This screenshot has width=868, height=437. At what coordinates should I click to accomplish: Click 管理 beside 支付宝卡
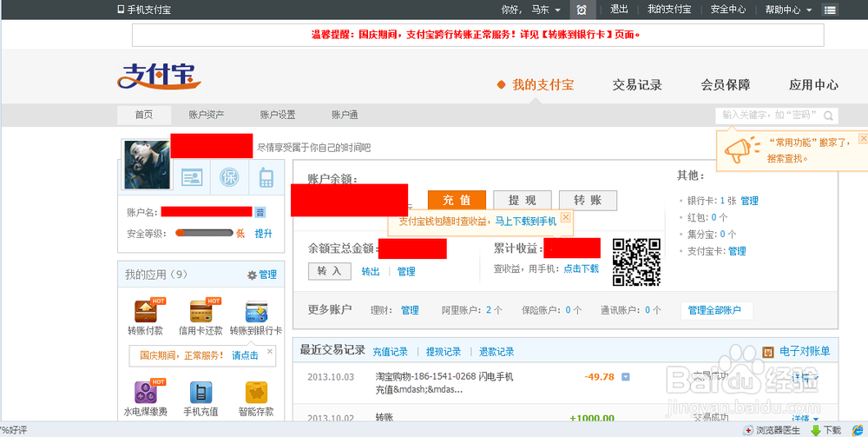click(737, 251)
